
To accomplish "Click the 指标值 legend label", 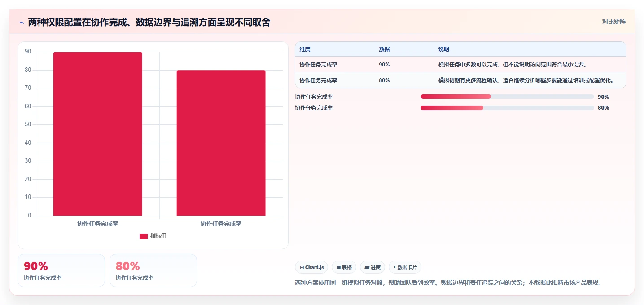I will (158, 236).
